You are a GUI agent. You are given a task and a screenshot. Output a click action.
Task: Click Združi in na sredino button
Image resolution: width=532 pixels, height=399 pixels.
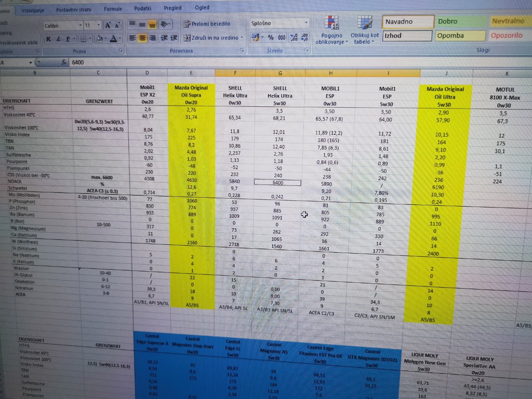point(211,38)
